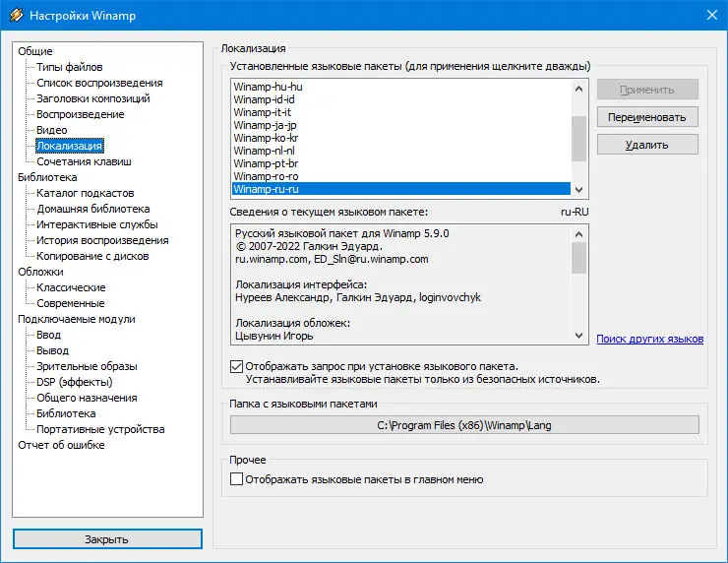Open the Типы файлов settings page
728x563 pixels.
point(70,67)
